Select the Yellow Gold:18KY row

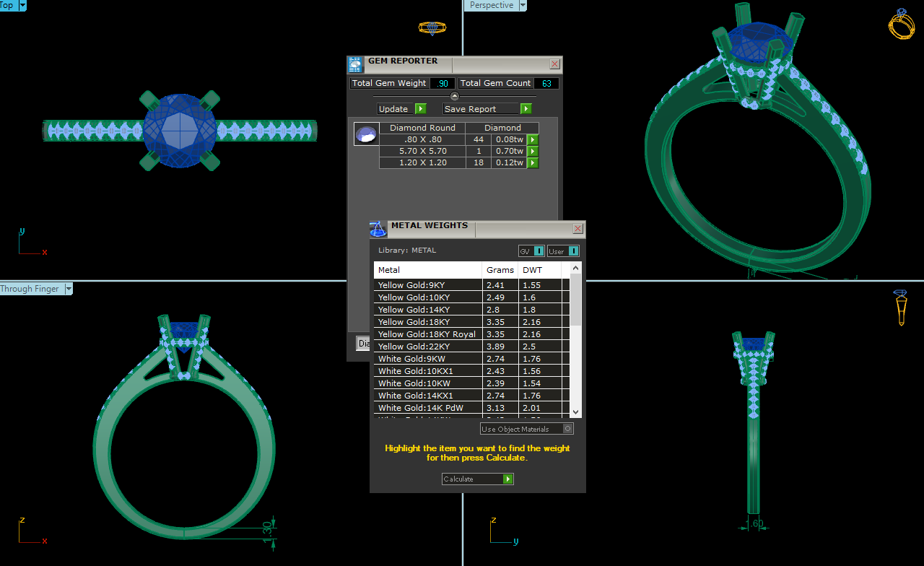[427, 322]
